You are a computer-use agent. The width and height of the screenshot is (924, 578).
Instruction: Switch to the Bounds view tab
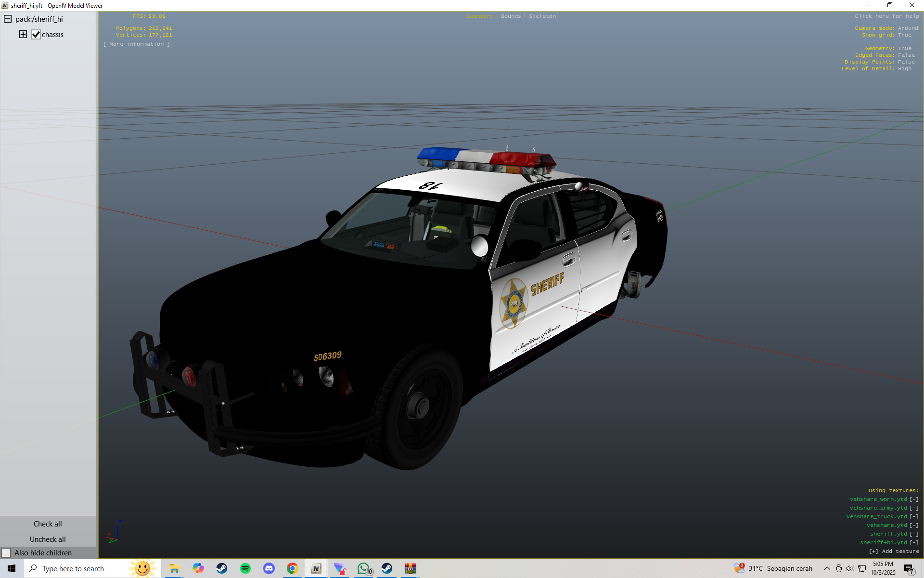click(511, 16)
